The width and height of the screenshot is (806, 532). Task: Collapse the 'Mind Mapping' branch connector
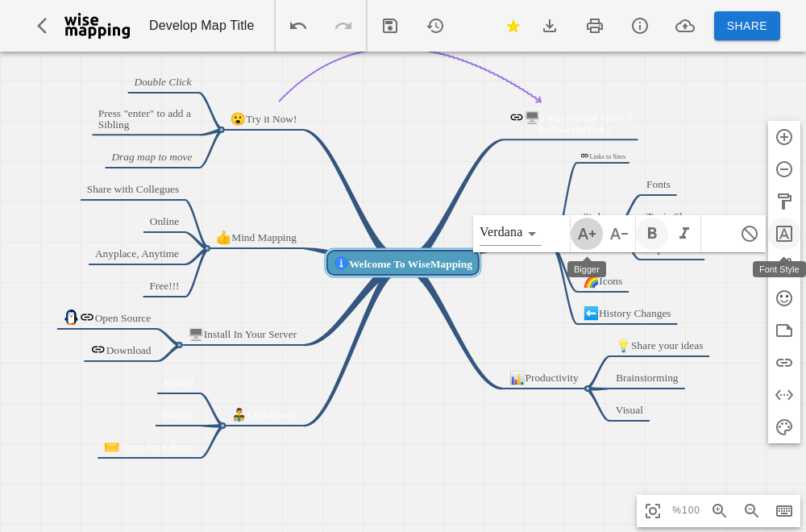(x=207, y=248)
